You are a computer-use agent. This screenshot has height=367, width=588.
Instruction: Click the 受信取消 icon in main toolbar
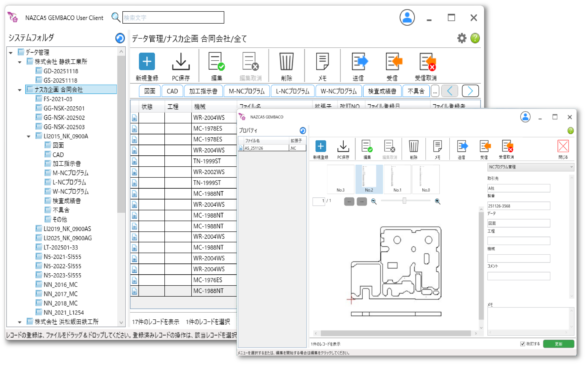click(427, 61)
